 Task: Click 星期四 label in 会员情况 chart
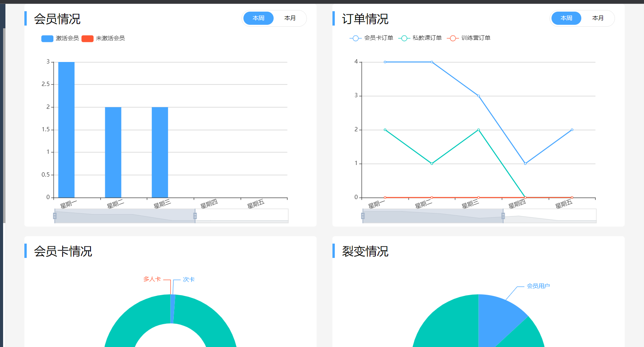click(x=209, y=204)
